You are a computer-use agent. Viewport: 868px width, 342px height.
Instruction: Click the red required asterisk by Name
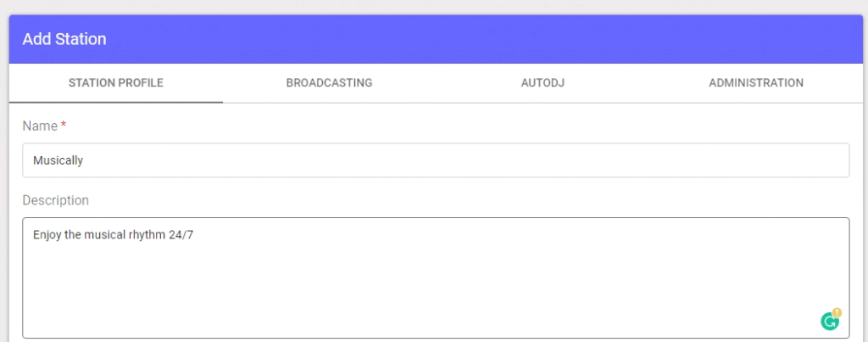63,126
